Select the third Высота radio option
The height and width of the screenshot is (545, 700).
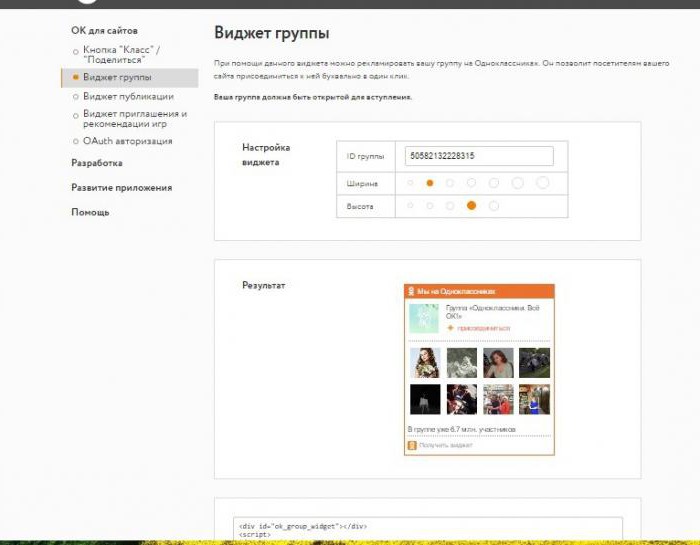[450, 206]
